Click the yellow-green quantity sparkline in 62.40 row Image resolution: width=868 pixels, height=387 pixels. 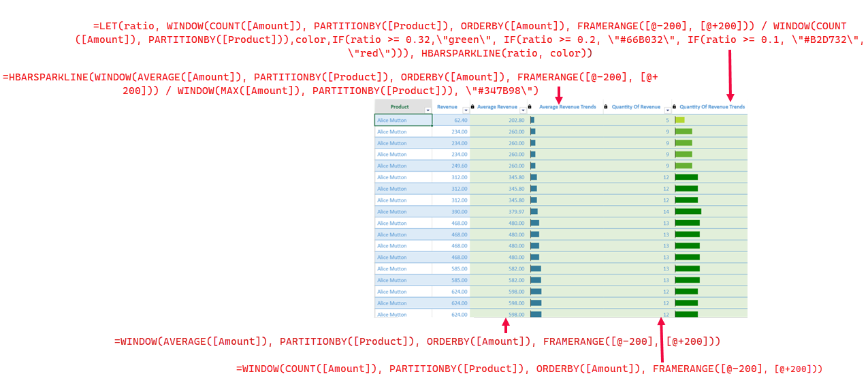click(679, 120)
